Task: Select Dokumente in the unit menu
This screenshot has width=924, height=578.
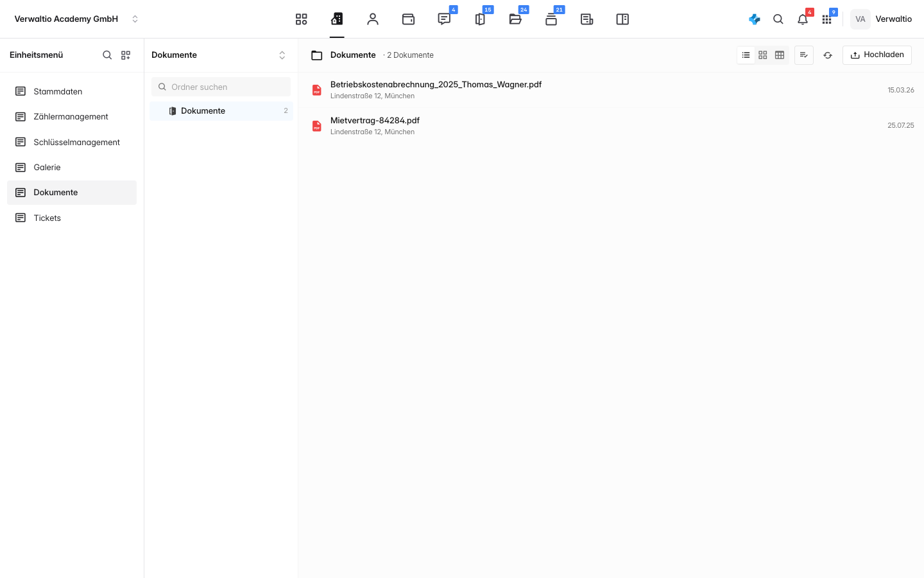Action: click(x=72, y=193)
